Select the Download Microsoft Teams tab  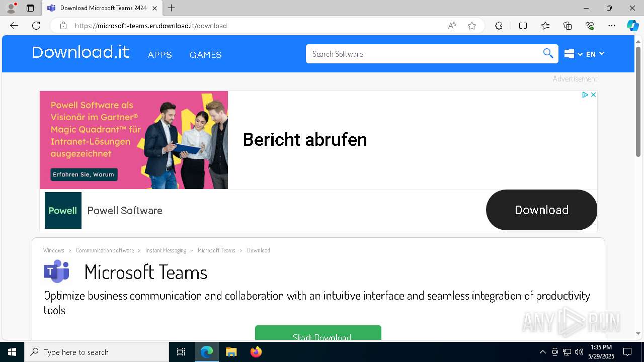tap(103, 8)
